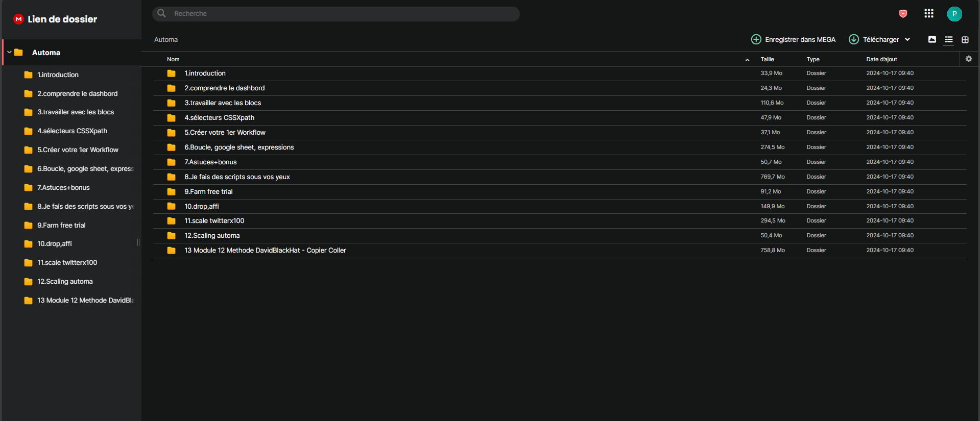Click the Automa breadcrumb link

tap(166, 39)
